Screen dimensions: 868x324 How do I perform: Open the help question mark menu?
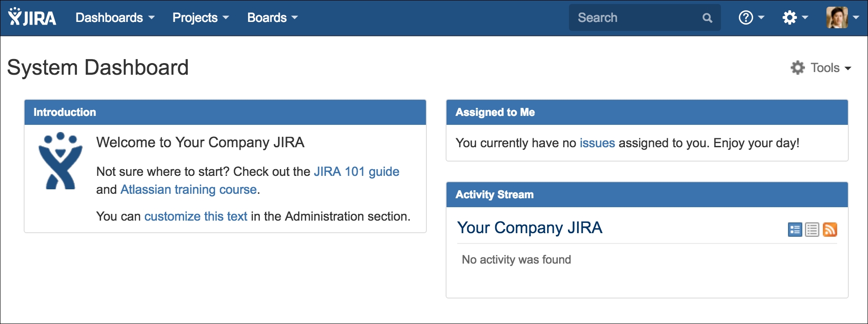point(751,17)
